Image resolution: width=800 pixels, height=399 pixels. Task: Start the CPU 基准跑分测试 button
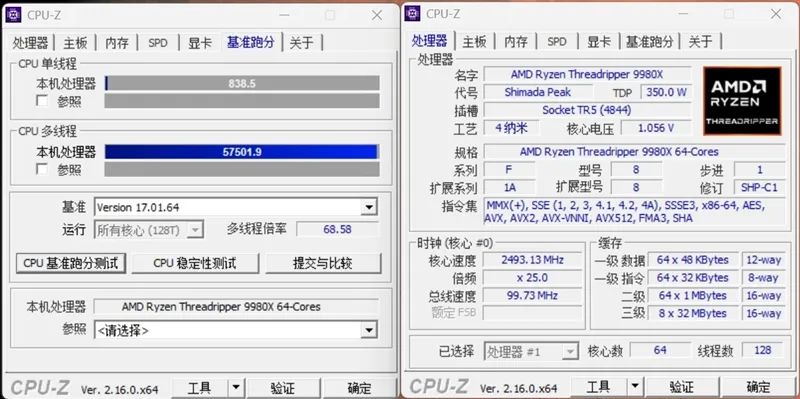(x=71, y=263)
